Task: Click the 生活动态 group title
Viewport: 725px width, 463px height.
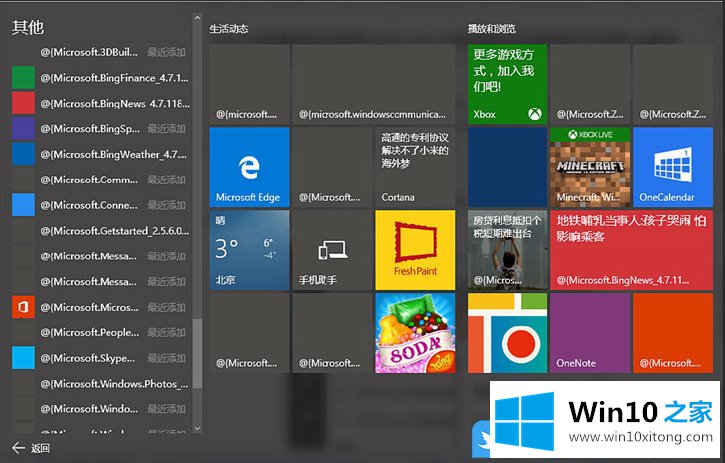Action: 228,29
